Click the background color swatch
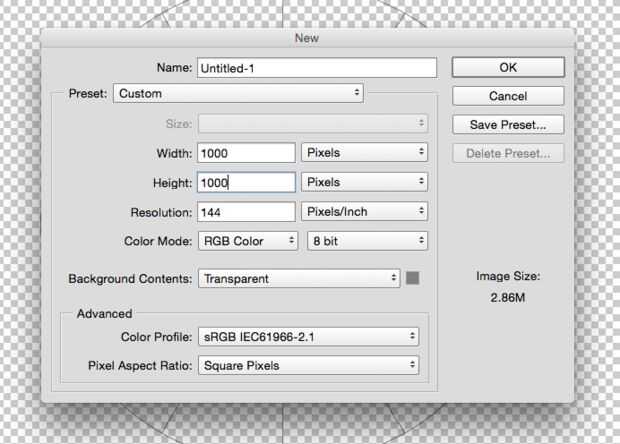Image resolution: width=620 pixels, height=444 pixels. click(412, 278)
